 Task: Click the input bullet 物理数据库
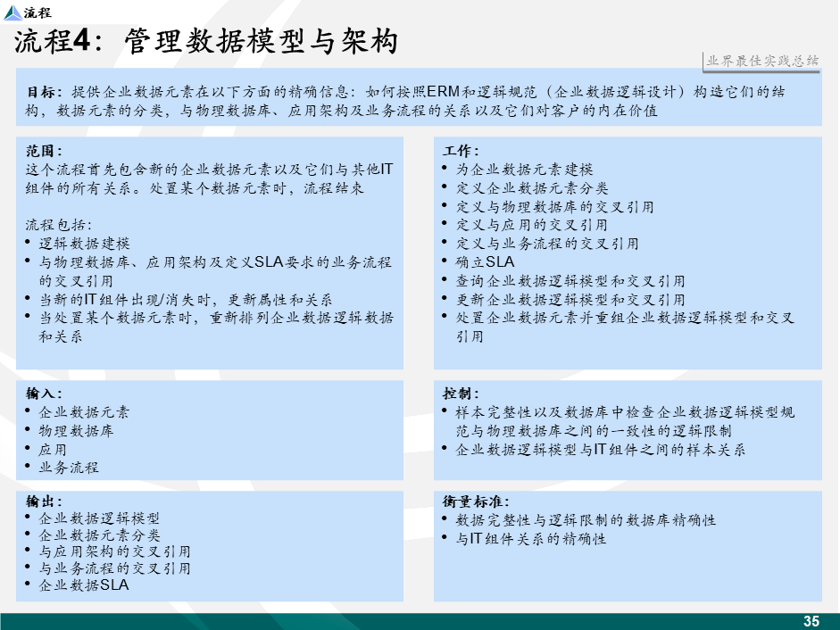76,431
